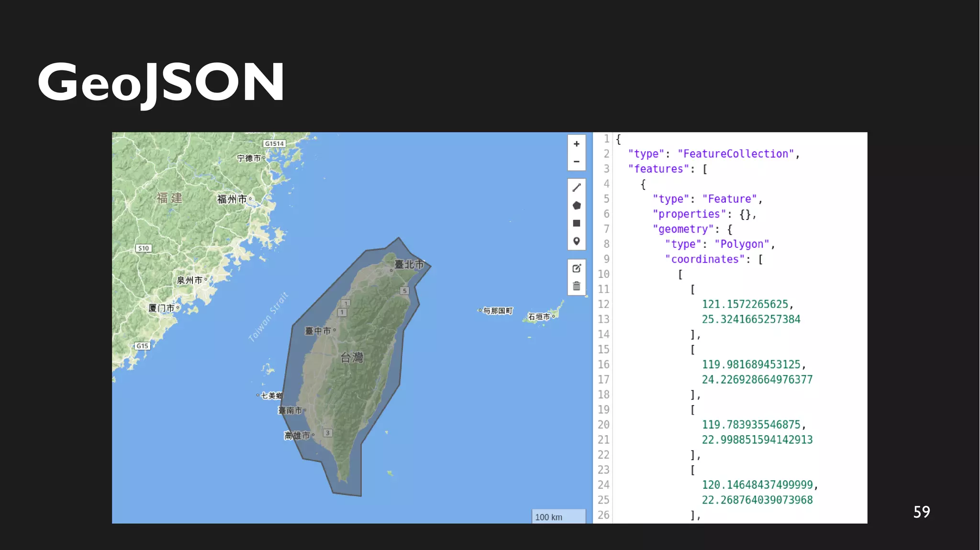Image resolution: width=980 pixels, height=550 pixels.
Task: Click the Taiwan Strait water label
Action: pos(268,317)
